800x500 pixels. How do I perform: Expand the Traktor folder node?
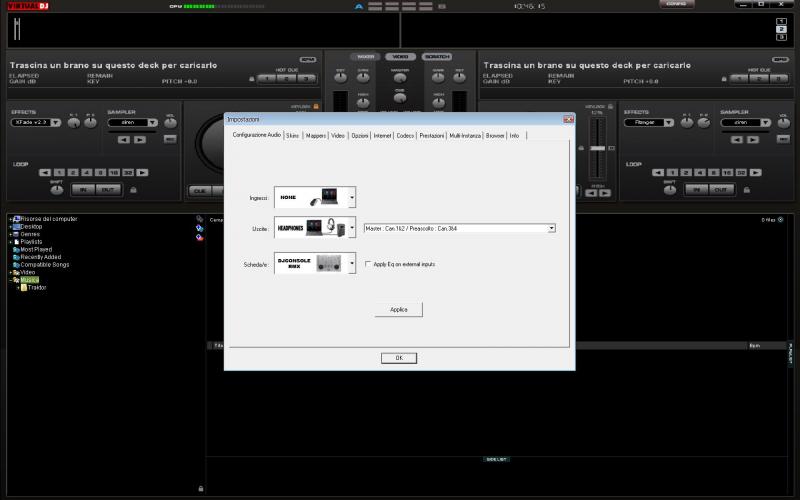click(x=18, y=288)
